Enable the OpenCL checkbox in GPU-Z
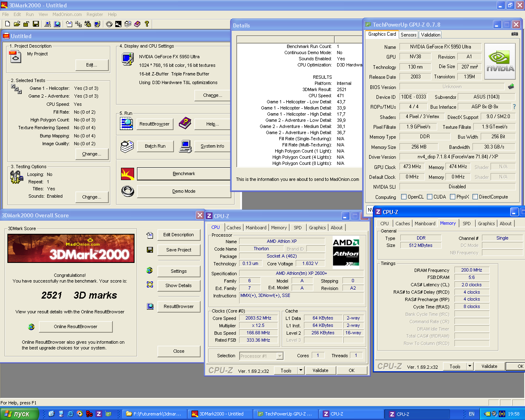 pos(404,197)
